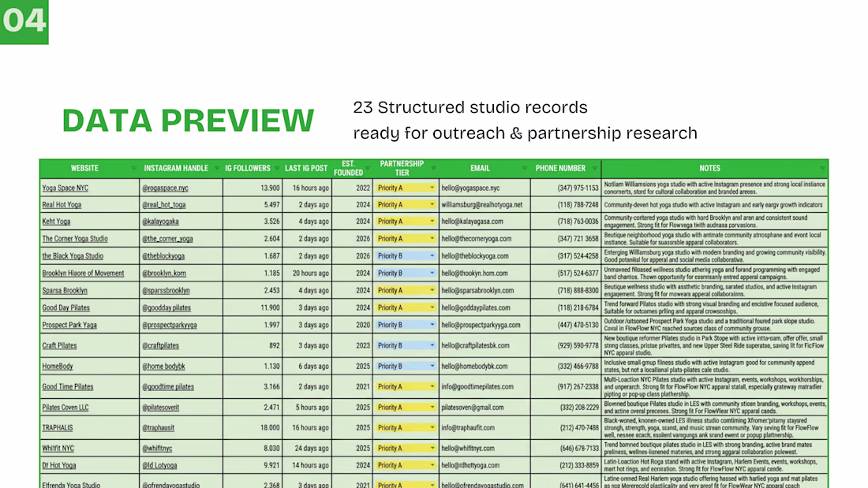Image resolution: width=868 pixels, height=488 pixels.
Task: Open the @theblockyoga Instagram handle
Action: 163,255
